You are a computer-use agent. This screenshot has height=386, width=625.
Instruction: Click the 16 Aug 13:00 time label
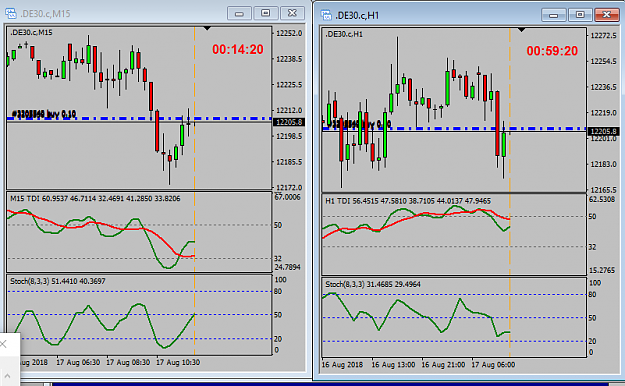pyautogui.click(x=393, y=364)
